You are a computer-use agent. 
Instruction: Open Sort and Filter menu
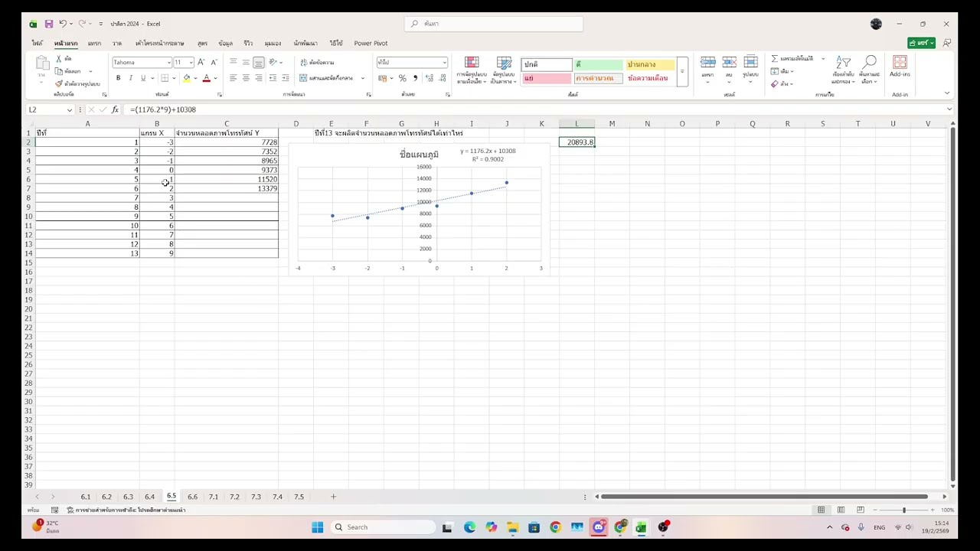(x=843, y=70)
